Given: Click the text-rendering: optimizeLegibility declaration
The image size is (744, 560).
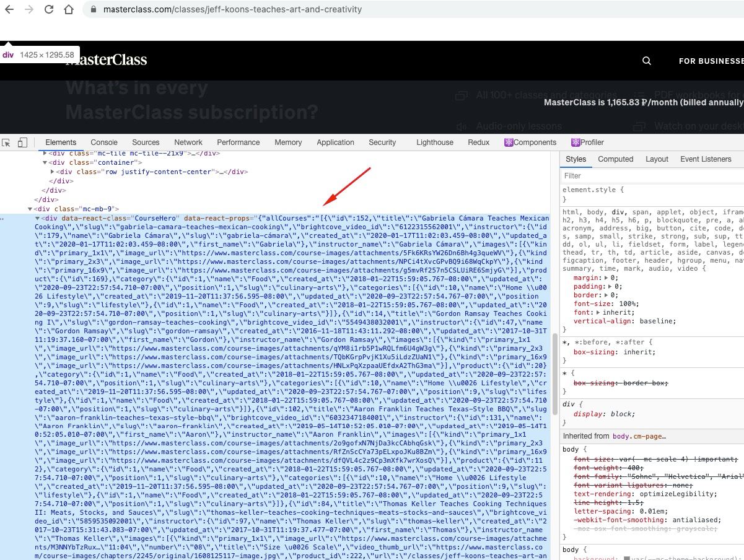Looking at the screenshot, I should (x=645, y=494).
